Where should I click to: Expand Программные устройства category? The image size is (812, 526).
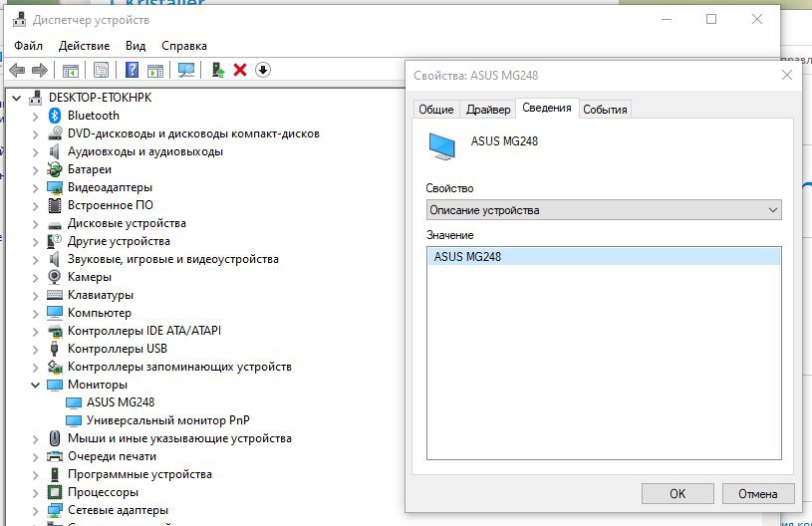35,475
